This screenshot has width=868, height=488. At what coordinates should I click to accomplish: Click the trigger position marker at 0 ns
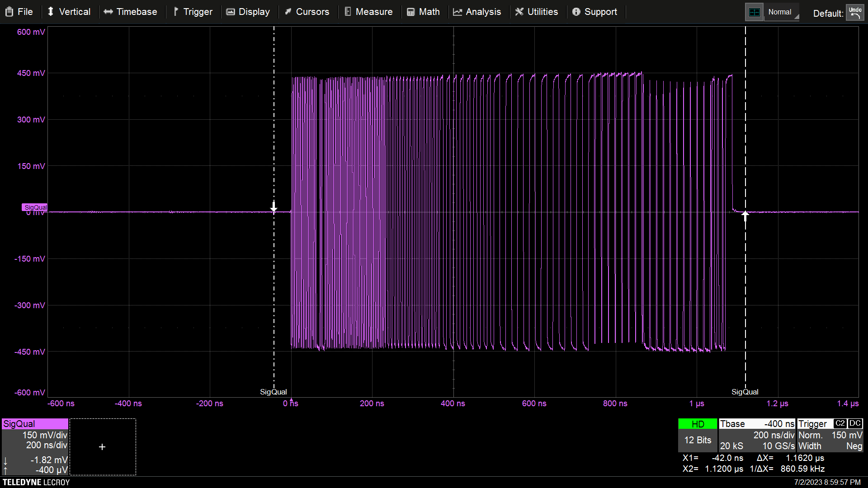point(292,400)
